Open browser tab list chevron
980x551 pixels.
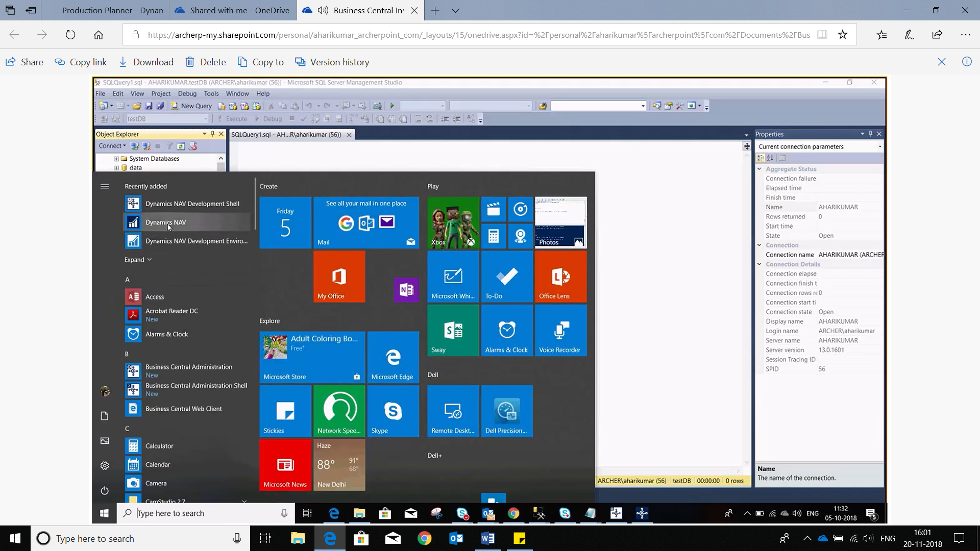455,10
